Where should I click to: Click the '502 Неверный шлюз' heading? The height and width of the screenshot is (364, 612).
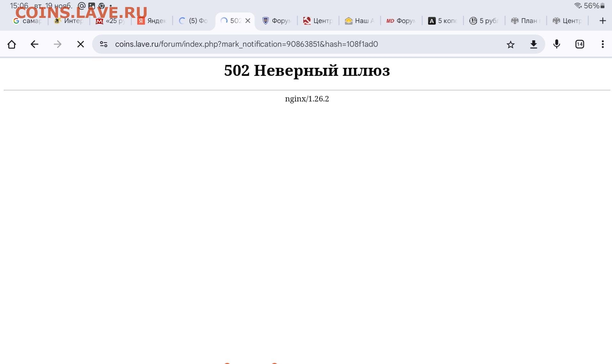pyautogui.click(x=307, y=70)
